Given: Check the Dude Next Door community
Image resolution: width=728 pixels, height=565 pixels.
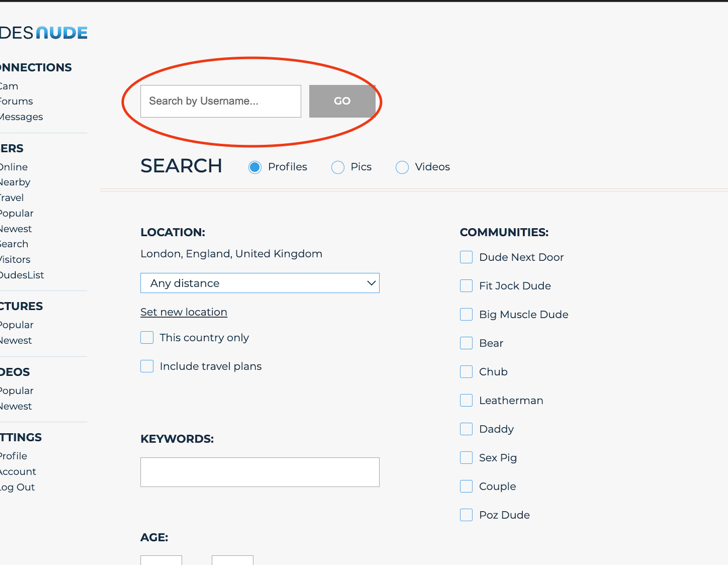Looking at the screenshot, I should pyautogui.click(x=466, y=257).
